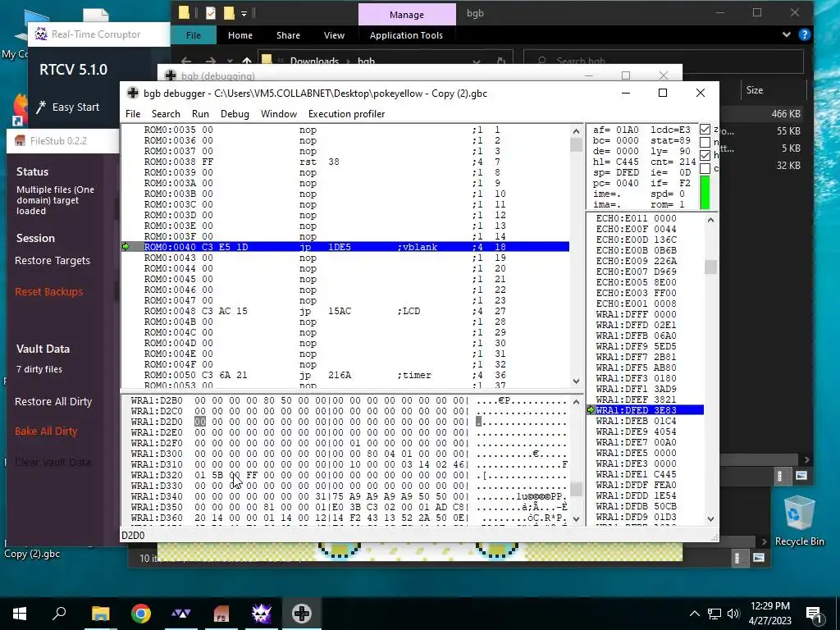Toggle the h flag checkbox
The width and height of the screenshot is (840, 630).
pos(705,155)
